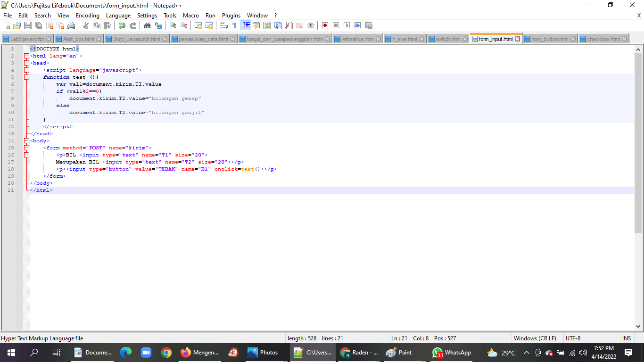Open WhatsApp from the taskbar
This screenshot has width=644, height=362.
(x=452, y=353)
